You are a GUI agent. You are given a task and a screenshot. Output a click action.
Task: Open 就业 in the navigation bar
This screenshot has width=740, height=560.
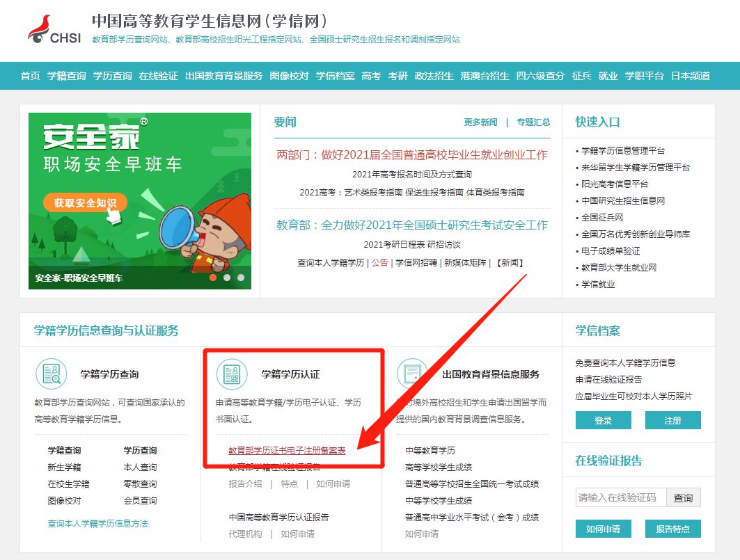(608, 76)
